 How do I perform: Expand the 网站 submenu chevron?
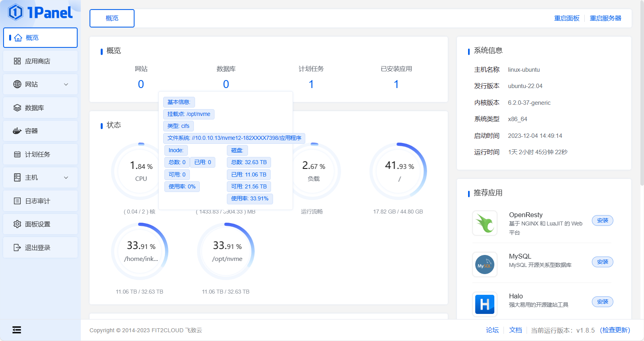click(66, 84)
